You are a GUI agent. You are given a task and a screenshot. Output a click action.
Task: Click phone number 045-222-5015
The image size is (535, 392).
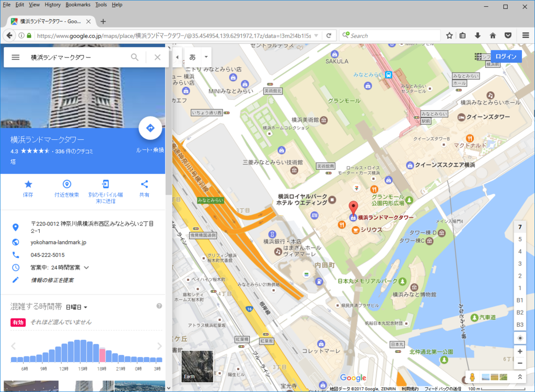[48, 255]
